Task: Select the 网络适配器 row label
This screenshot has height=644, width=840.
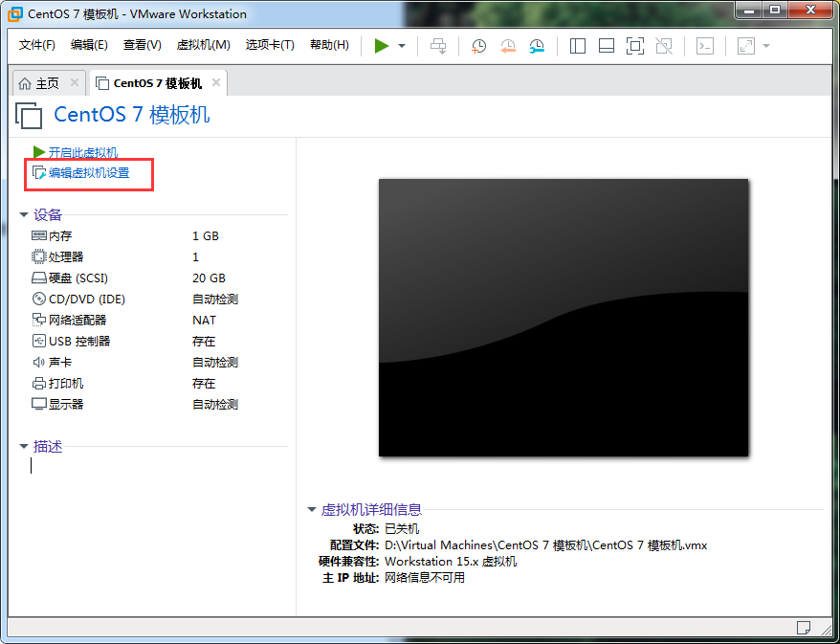Action: (77, 320)
